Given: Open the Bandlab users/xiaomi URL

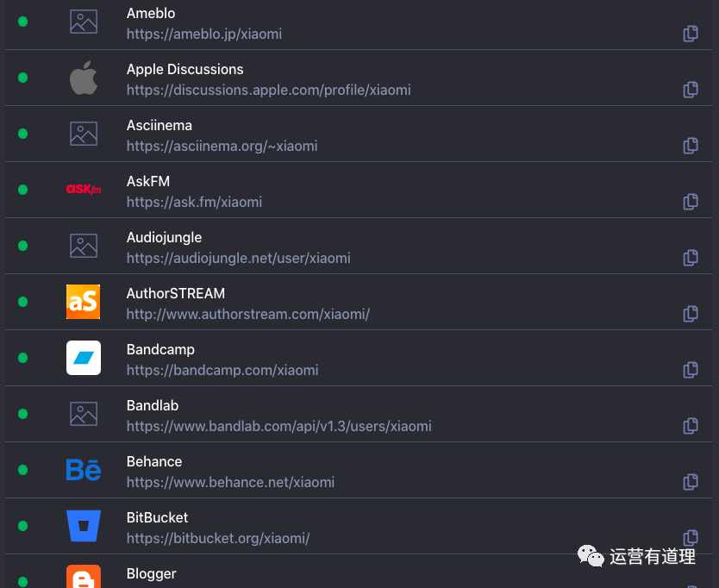Looking at the screenshot, I should click(278, 426).
